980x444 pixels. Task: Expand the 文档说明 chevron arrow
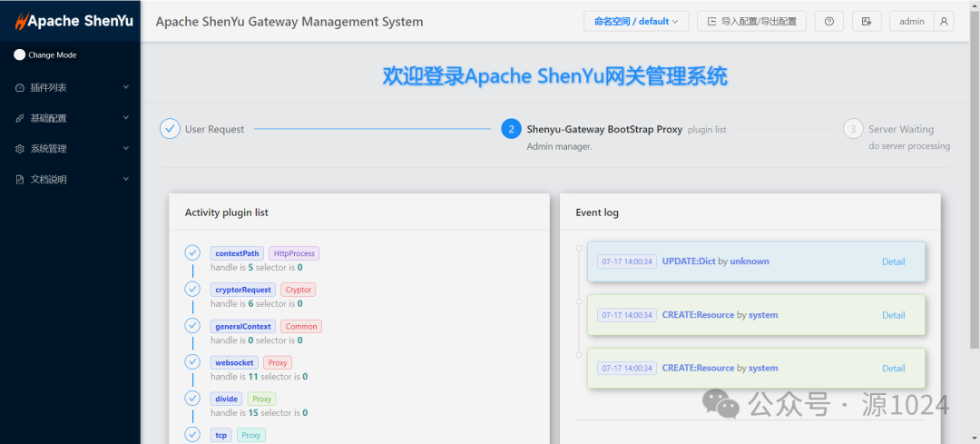[x=125, y=179]
